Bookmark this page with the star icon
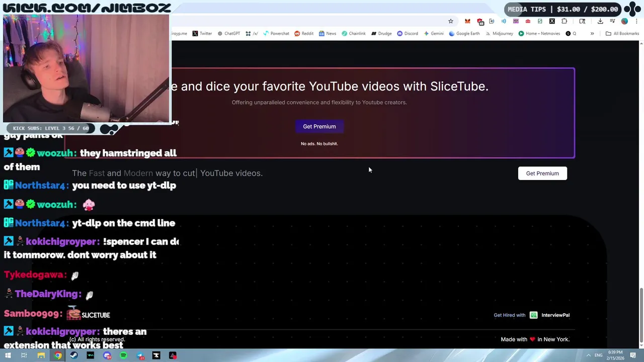The width and height of the screenshot is (644, 362). (451, 21)
